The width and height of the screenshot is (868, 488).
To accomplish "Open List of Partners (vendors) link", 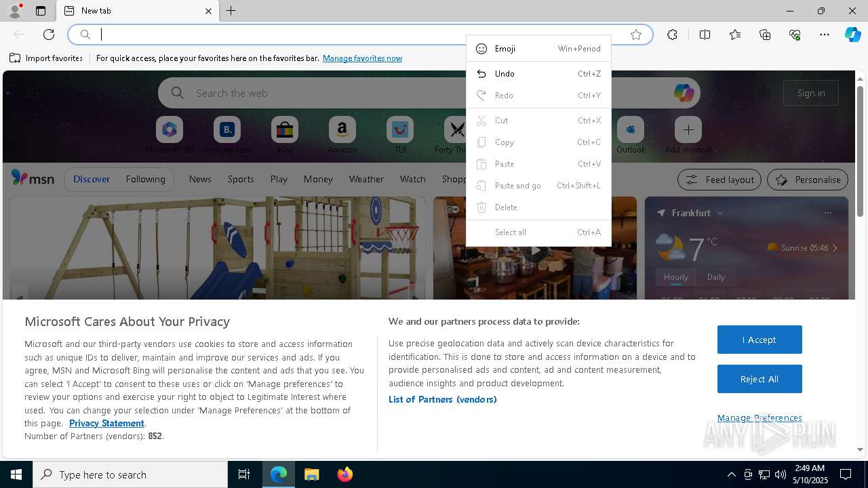I will pos(443,399).
